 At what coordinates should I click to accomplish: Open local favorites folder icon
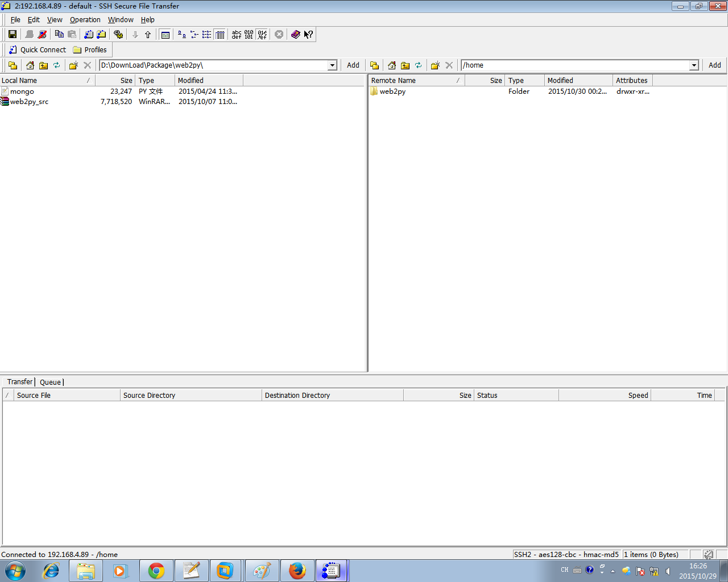pyautogui.click(x=13, y=65)
